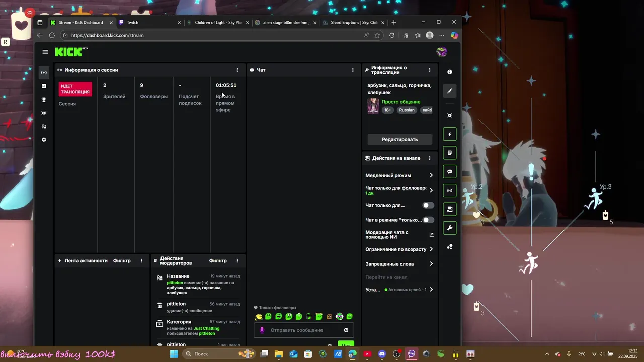Select the stream broadcast icon in left sidebar
Screen dimensions: 644x362
tap(44, 72)
